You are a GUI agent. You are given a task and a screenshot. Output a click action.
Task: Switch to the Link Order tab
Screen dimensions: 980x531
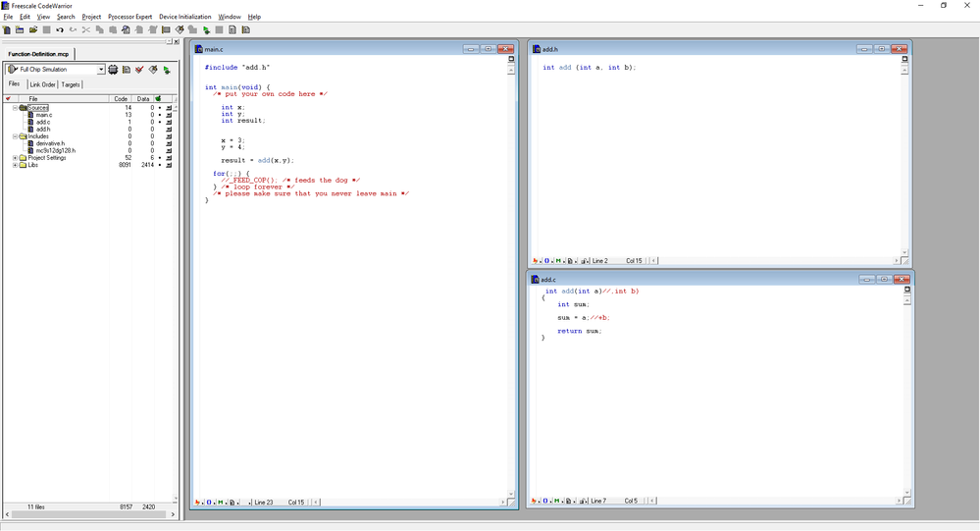point(42,84)
